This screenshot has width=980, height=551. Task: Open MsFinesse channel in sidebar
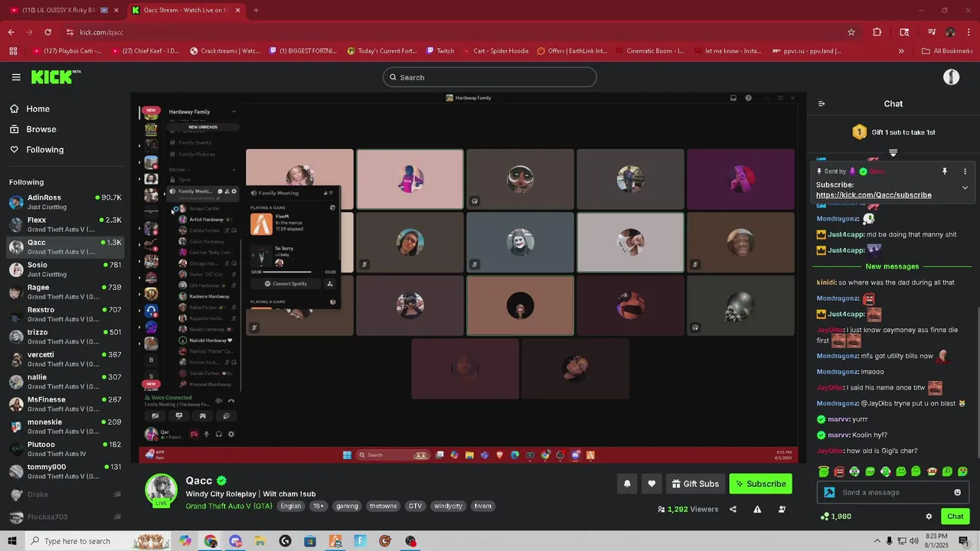[x=65, y=404]
